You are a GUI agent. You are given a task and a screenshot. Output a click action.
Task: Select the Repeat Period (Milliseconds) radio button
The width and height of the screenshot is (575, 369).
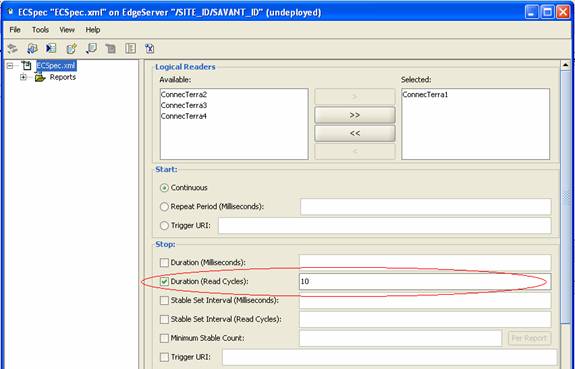[x=164, y=207]
